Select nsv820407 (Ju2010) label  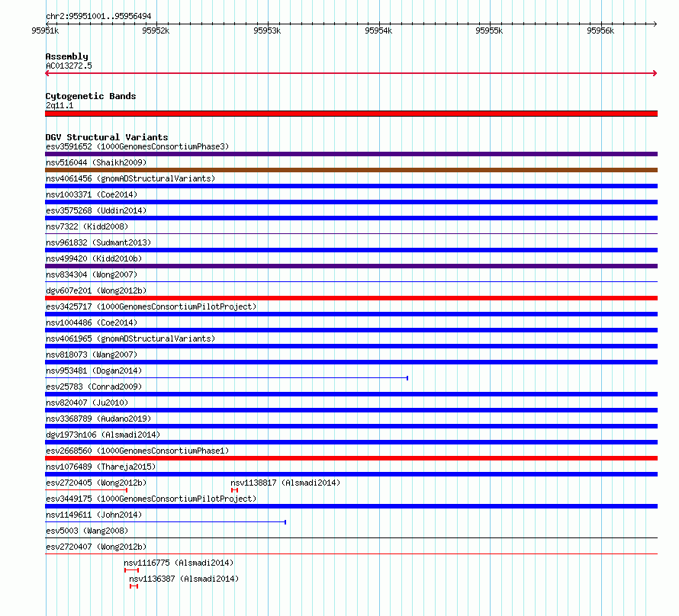point(87,403)
